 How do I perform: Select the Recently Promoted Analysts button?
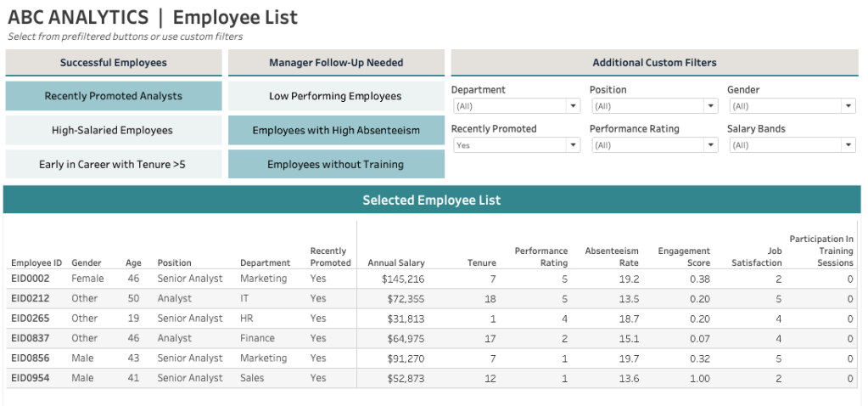113,96
